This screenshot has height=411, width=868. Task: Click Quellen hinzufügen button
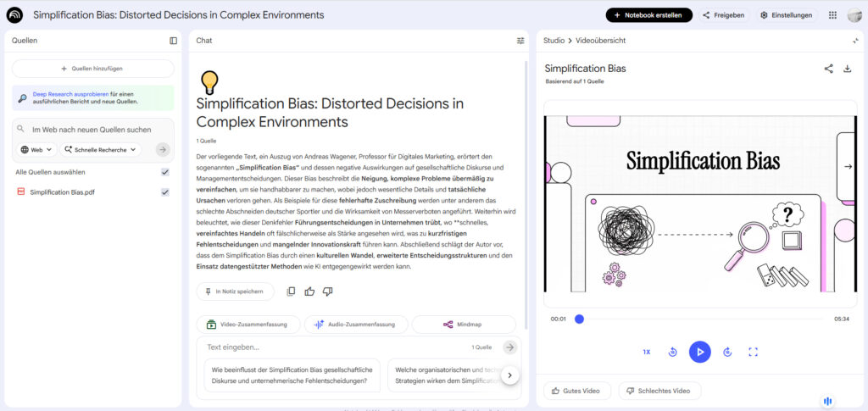pos(93,69)
